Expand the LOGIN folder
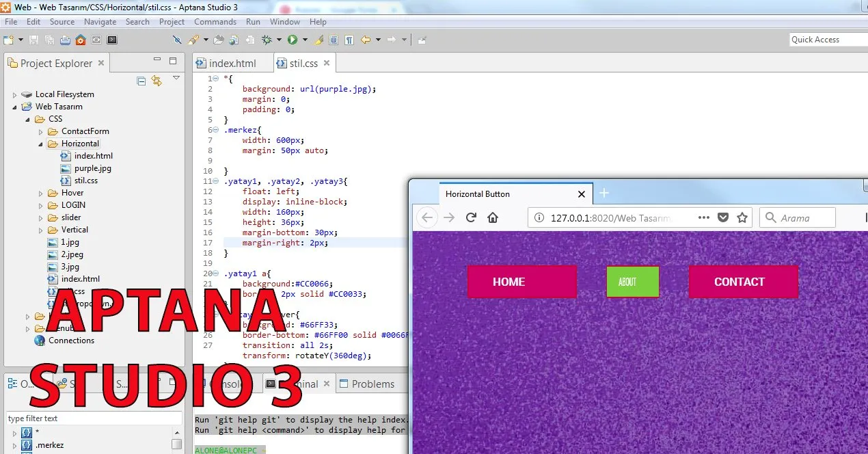 pos(40,205)
